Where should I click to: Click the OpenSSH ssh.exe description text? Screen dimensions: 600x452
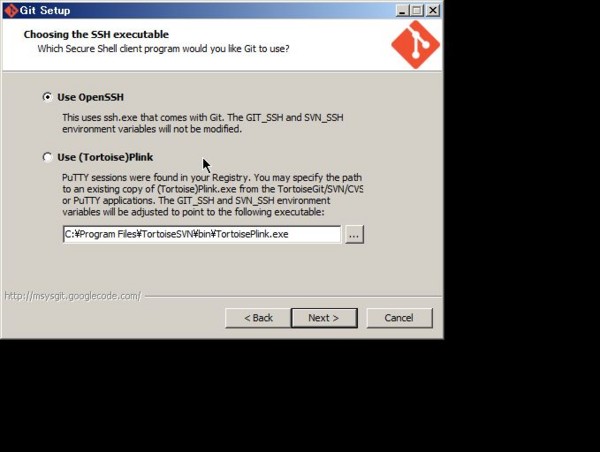click(203, 123)
